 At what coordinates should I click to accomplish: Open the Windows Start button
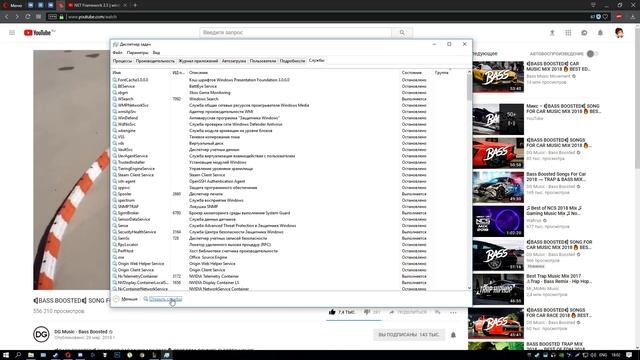(6, 355)
